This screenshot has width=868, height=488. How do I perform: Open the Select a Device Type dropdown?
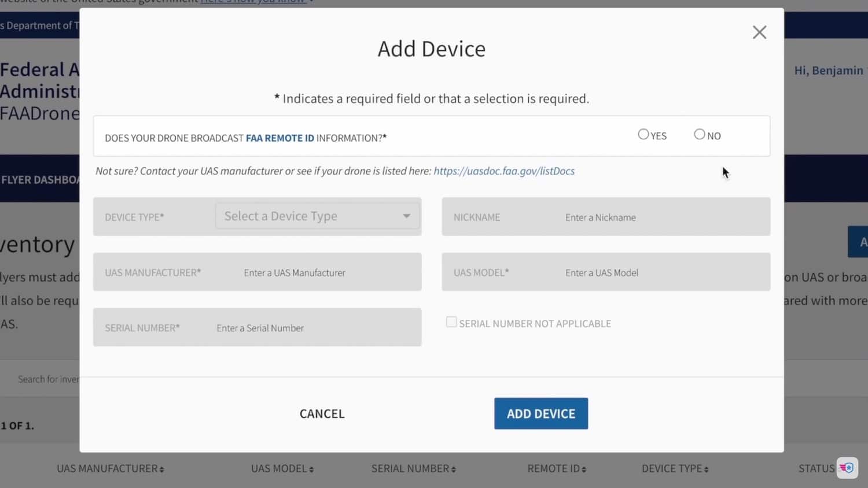click(x=317, y=215)
